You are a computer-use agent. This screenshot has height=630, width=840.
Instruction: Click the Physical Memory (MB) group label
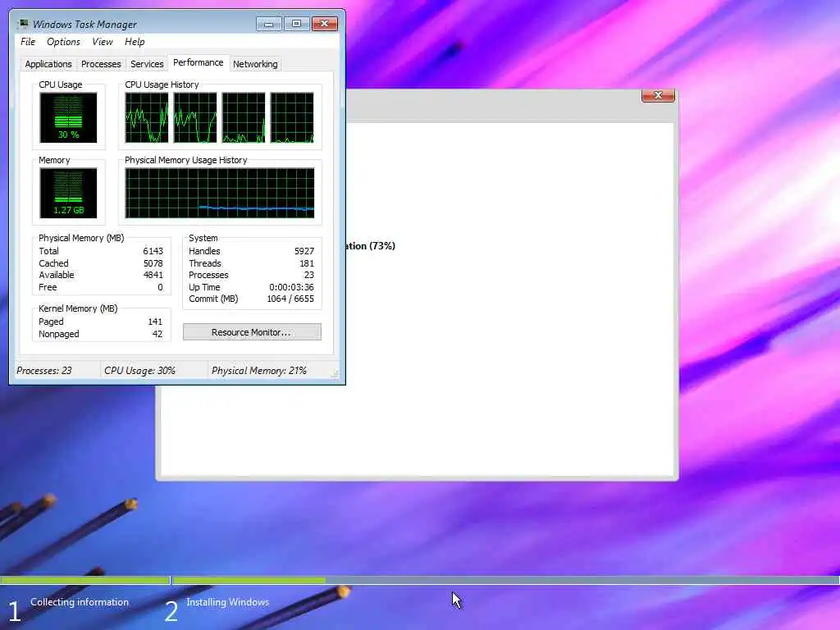pos(81,238)
